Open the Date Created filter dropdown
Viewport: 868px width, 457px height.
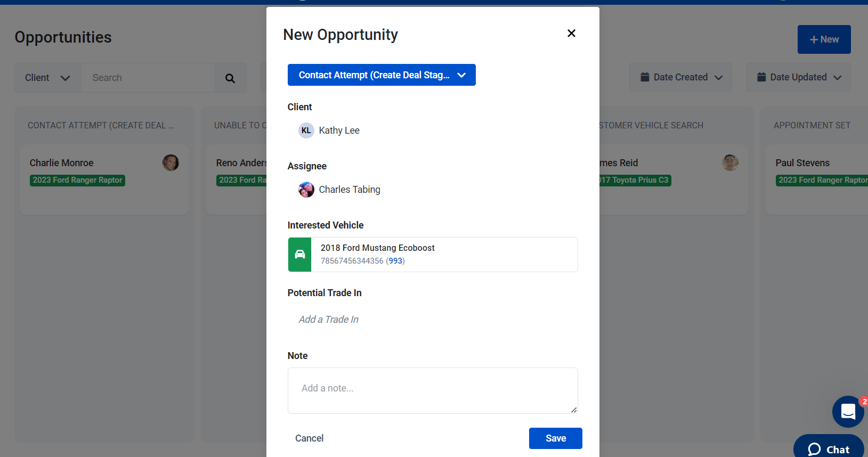(681, 77)
